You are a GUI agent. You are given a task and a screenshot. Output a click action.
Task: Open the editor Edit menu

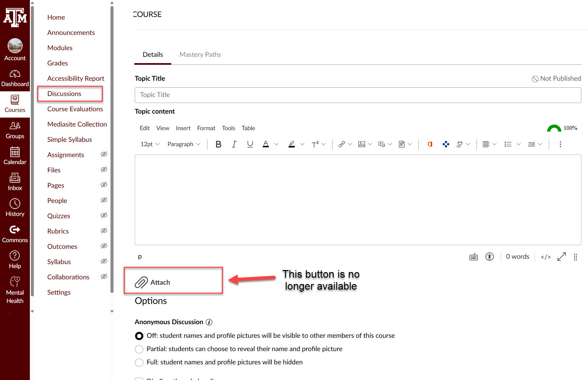tap(145, 128)
